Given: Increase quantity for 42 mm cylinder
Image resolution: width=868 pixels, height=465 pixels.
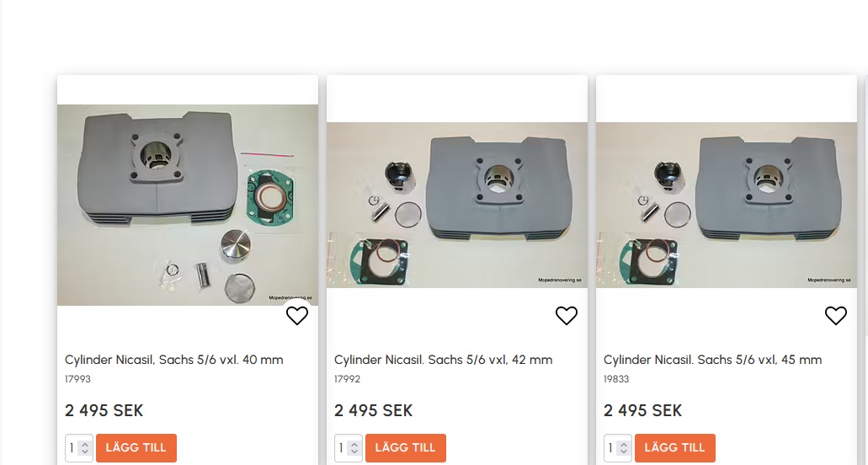Looking at the screenshot, I should [354, 445].
